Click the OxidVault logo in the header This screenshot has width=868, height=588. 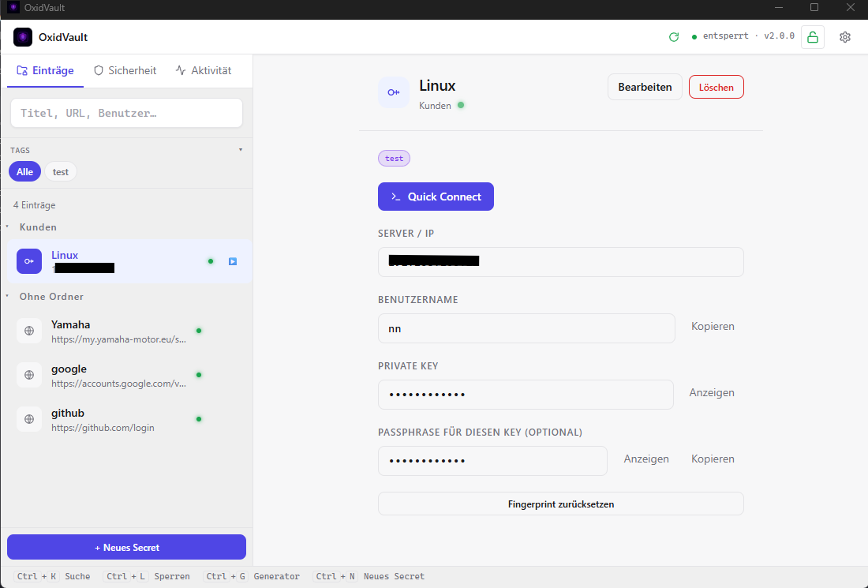pyautogui.click(x=23, y=37)
